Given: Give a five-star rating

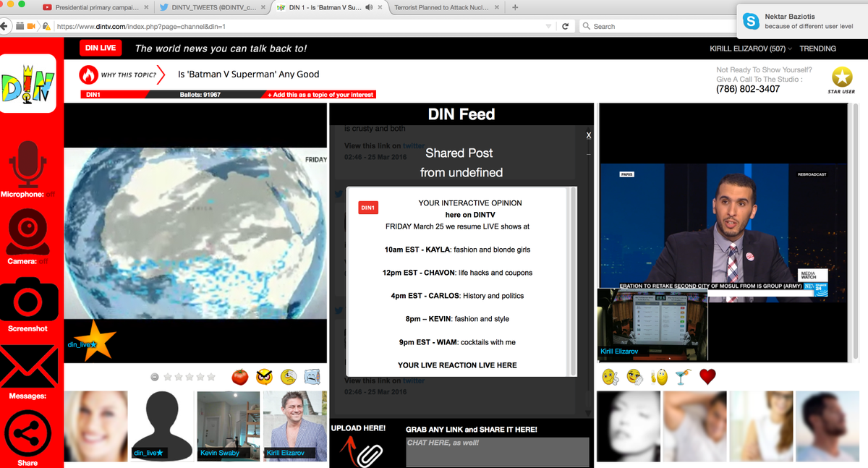Looking at the screenshot, I should [x=211, y=377].
